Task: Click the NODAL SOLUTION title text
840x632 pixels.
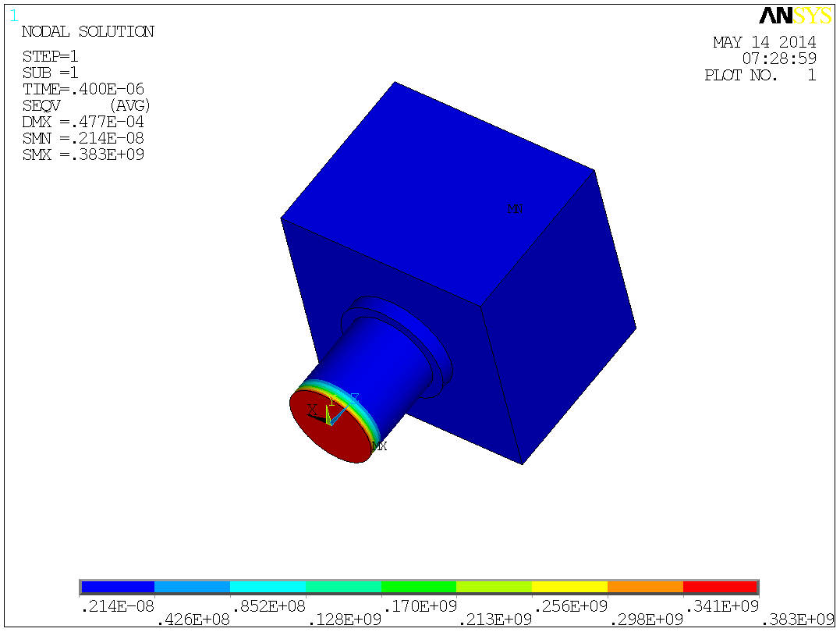Action: click(x=87, y=32)
